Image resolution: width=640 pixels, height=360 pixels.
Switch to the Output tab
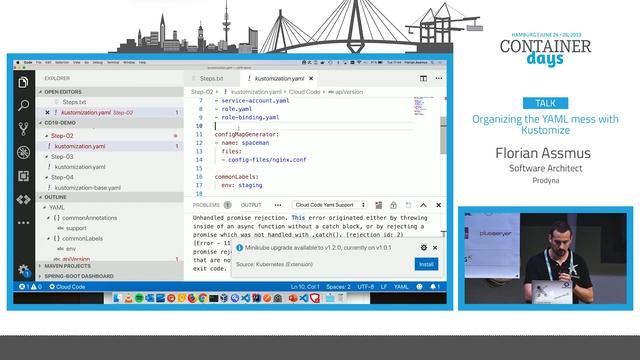click(251, 205)
